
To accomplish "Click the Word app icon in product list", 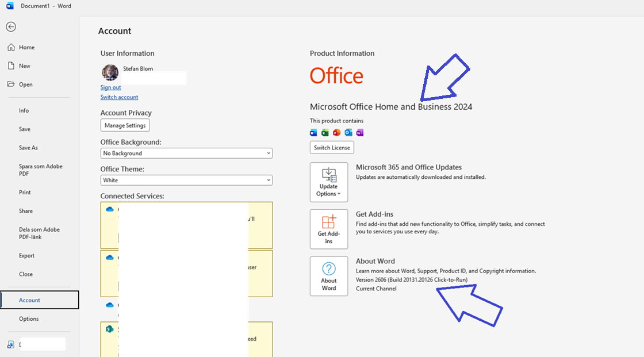I will tap(313, 133).
